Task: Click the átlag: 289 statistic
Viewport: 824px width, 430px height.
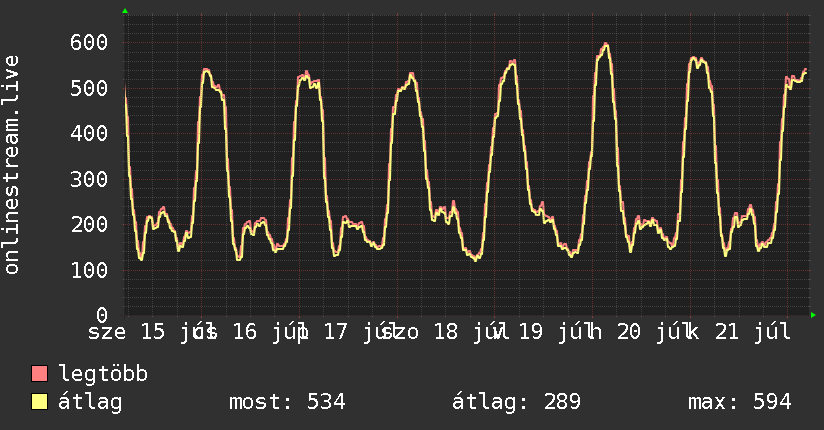Action: click(516, 402)
